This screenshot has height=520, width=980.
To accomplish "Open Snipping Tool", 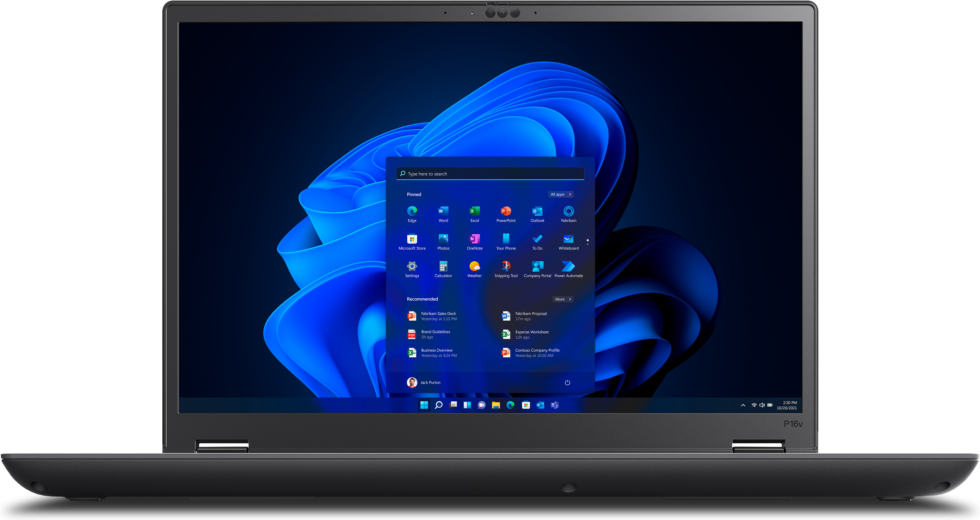I will pos(506,267).
